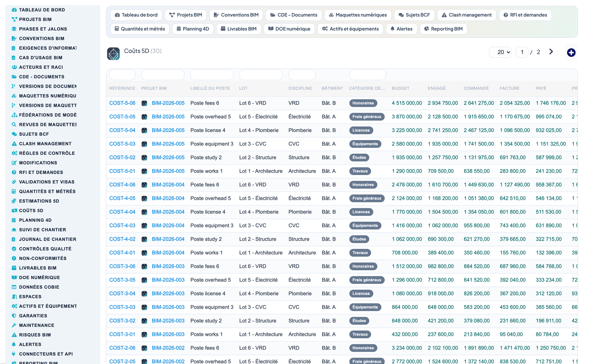The height and width of the screenshot is (364, 589).
Task: Click the Coûts 5D module logo
Action: pos(114,54)
